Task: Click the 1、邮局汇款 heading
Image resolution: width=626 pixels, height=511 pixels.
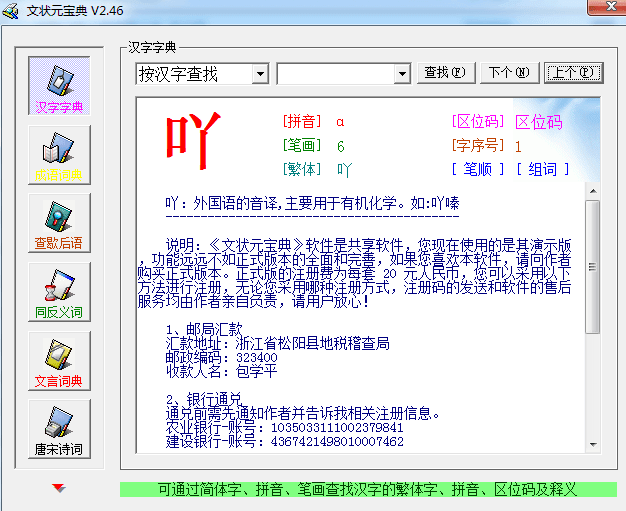Action: coord(204,329)
